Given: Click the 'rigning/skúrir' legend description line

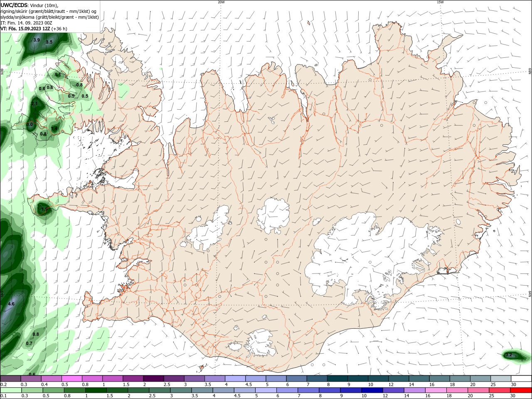Looking at the screenshot, I should point(49,11).
